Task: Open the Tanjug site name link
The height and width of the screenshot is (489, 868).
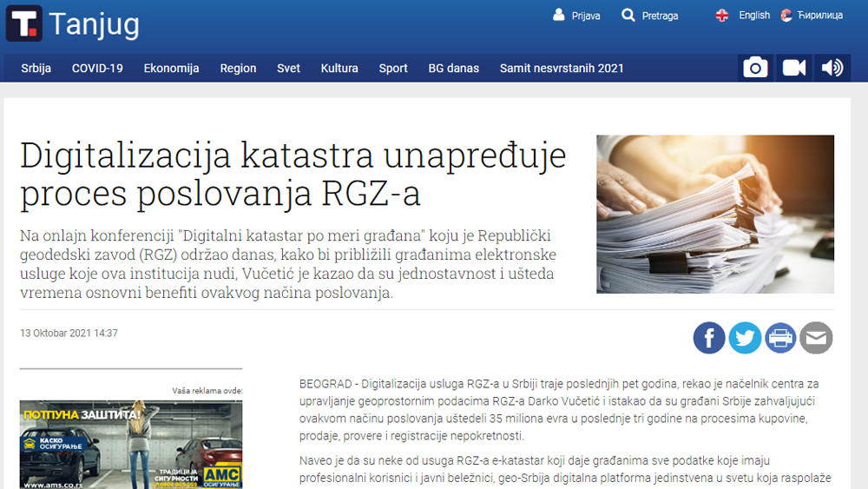Action: [94, 24]
